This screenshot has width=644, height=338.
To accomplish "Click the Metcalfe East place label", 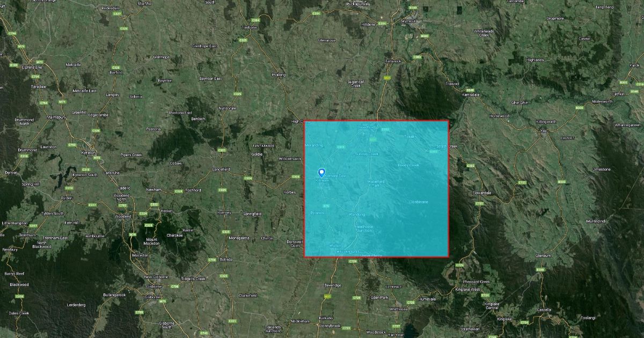I will (x=85, y=90).
